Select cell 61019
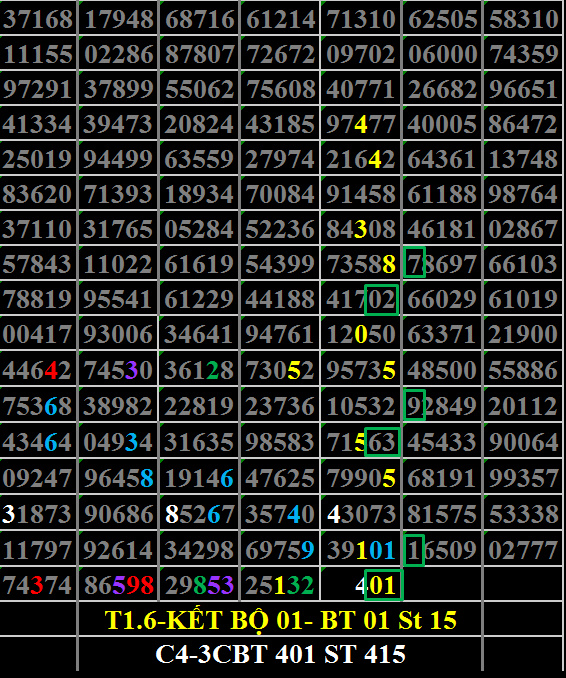Viewport: 566px width, 678px height. (x=524, y=298)
